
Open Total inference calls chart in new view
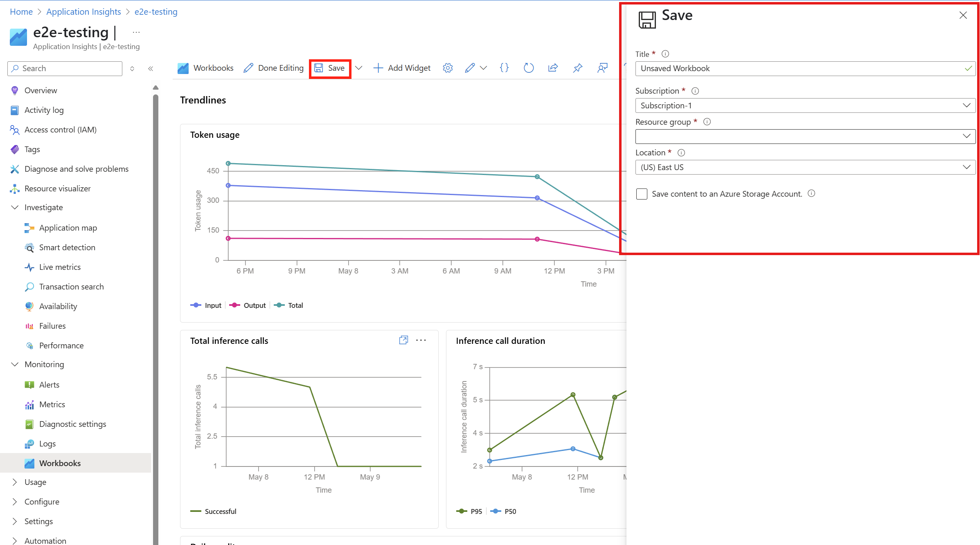[x=403, y=340]
